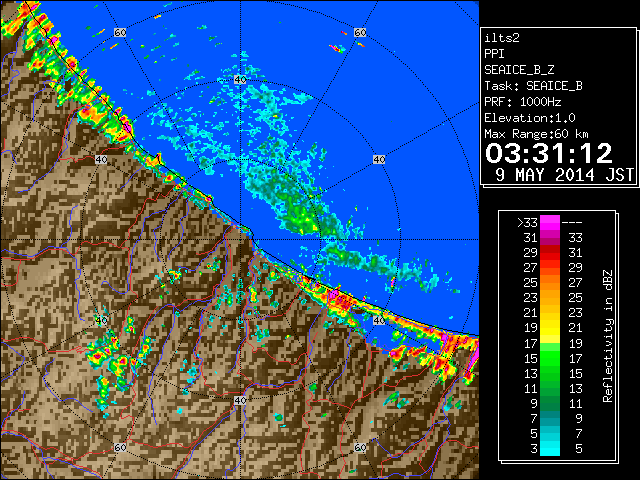This screenshot has height=480, width=640.
Task: Select the 'Task: SEAICE_B' line
Action: coord(533,86)
